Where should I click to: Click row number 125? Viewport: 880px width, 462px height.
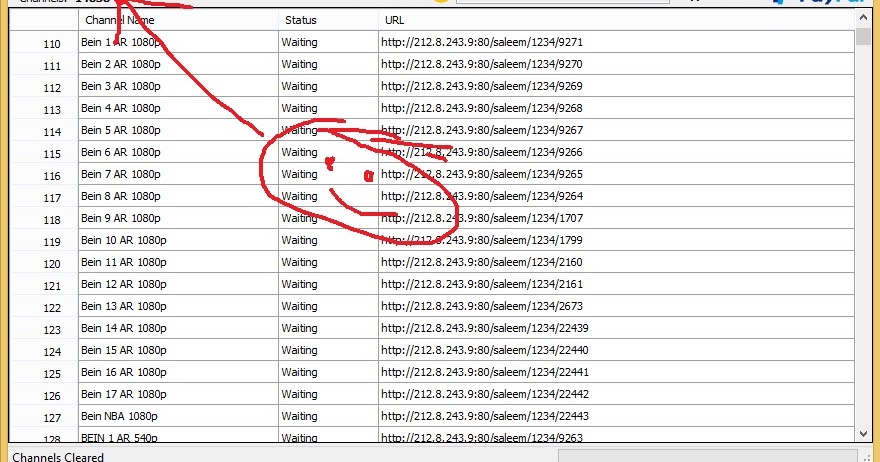[52, 374]
